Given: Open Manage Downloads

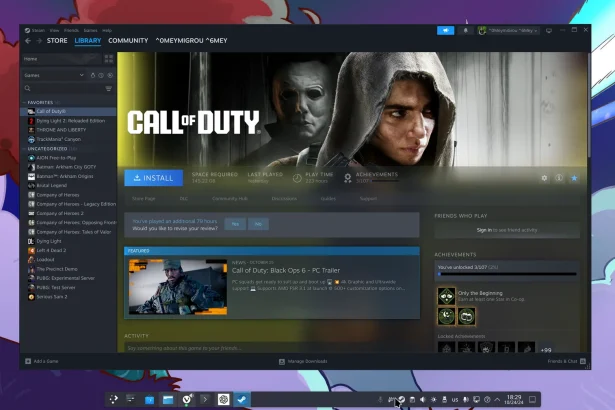Looking at the screenshot, I should pos(303,361).
